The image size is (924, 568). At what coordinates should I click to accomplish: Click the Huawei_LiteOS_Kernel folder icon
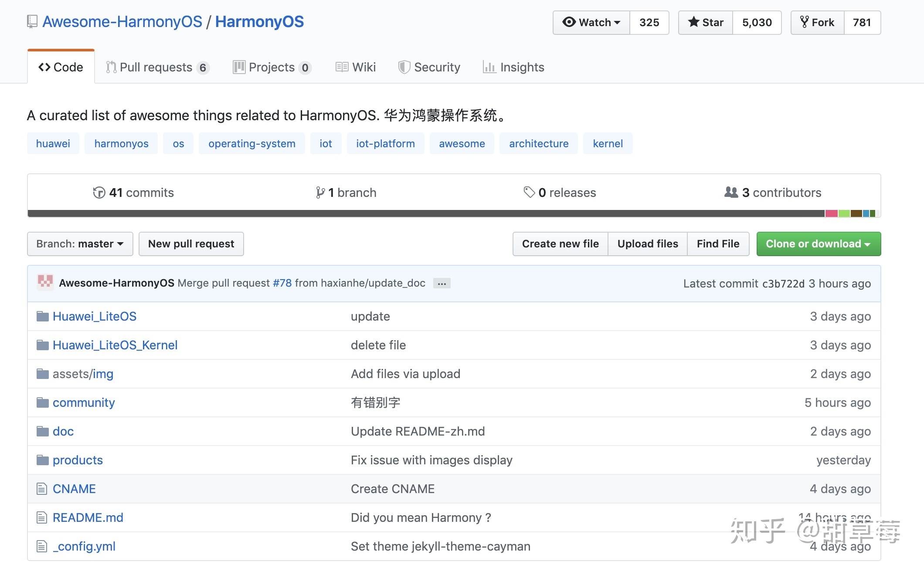(x=42, y=345)
